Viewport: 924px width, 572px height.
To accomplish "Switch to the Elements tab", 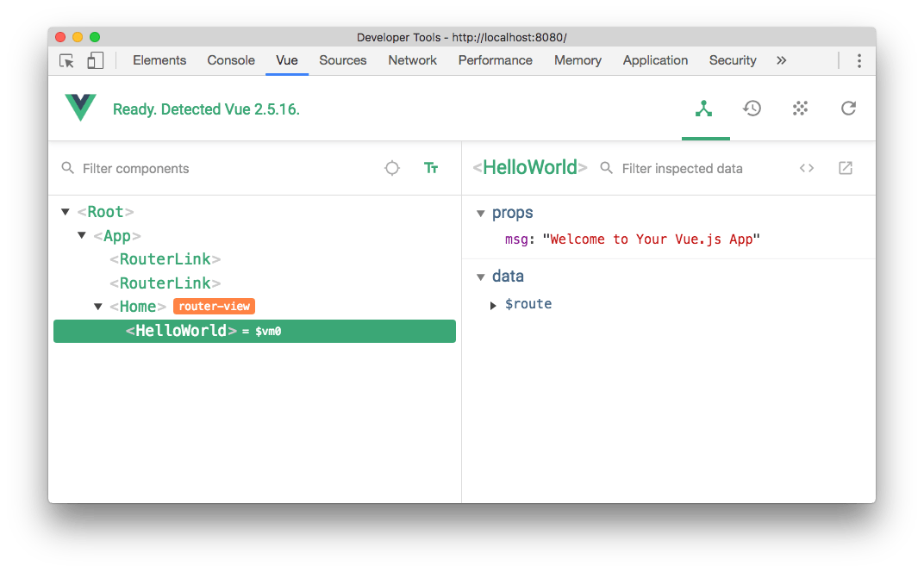I will [x=159, y=60].
